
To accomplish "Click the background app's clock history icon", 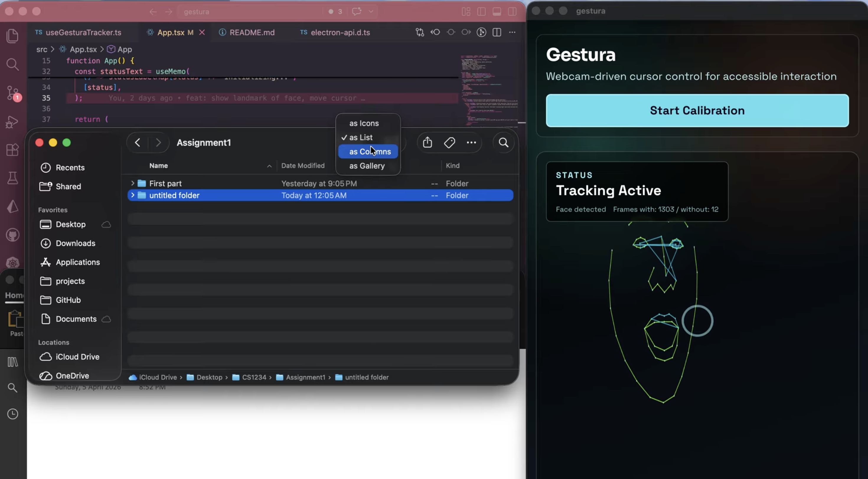I will click(x=12, y=414).
